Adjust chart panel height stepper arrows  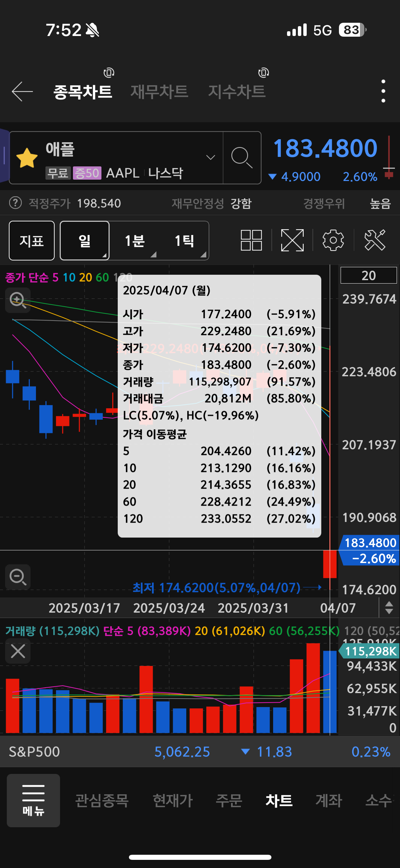tap(389, 608)
